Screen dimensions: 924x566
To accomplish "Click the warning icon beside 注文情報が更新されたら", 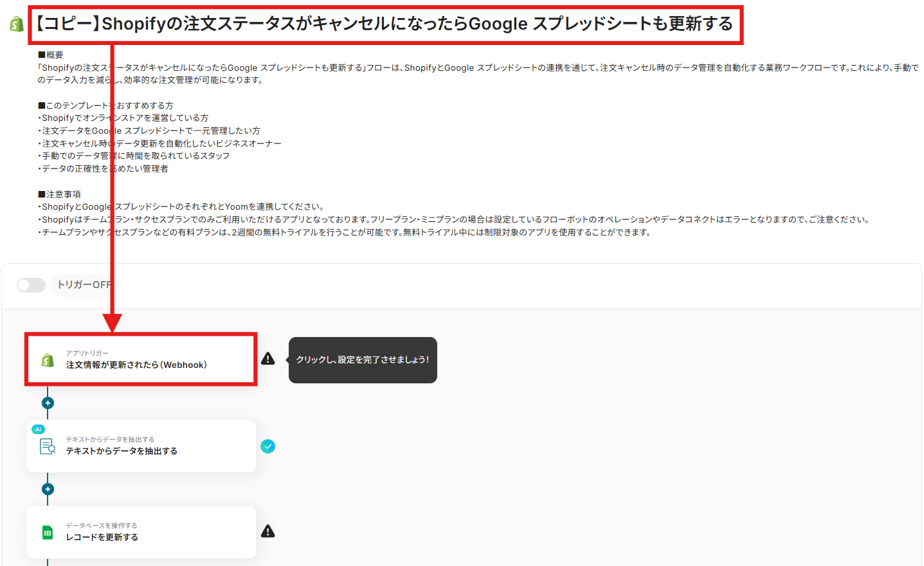I will point(268,359).
